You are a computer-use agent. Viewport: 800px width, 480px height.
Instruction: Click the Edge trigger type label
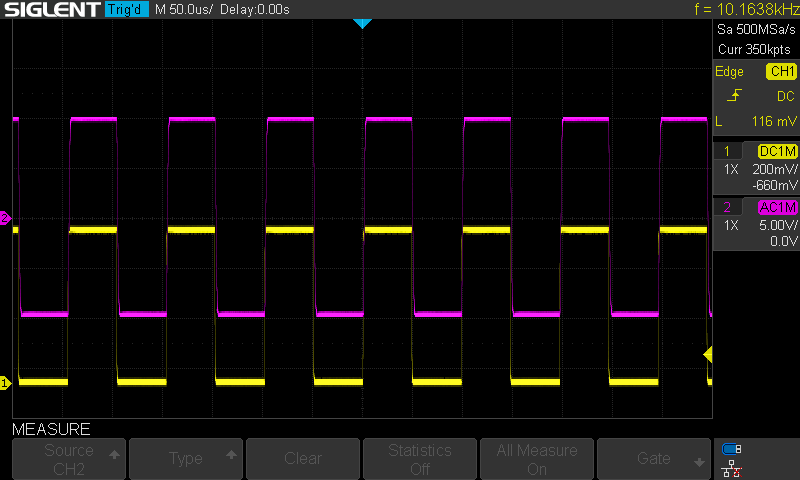click(729, 71)
